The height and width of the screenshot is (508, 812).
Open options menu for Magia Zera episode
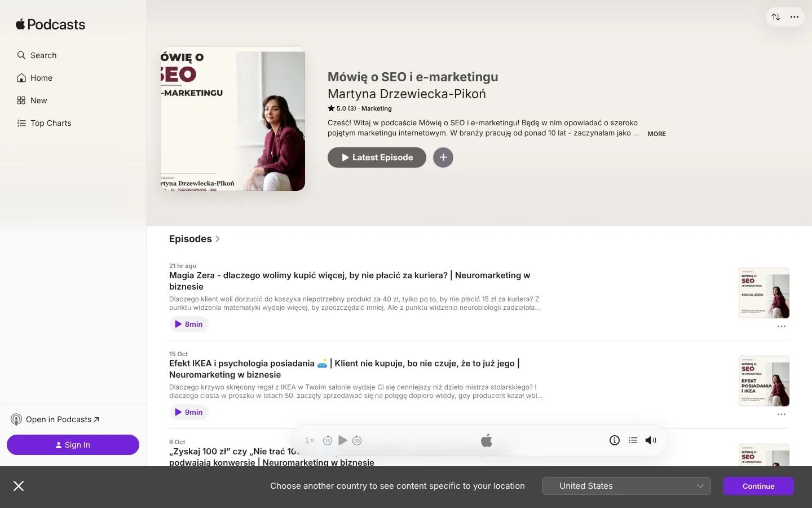pos(782,326)
